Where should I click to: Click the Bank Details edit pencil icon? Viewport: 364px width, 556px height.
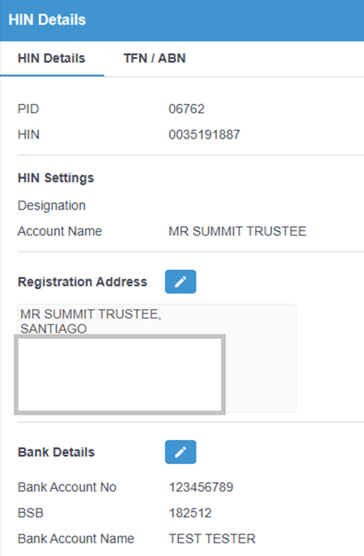point(180,452)
